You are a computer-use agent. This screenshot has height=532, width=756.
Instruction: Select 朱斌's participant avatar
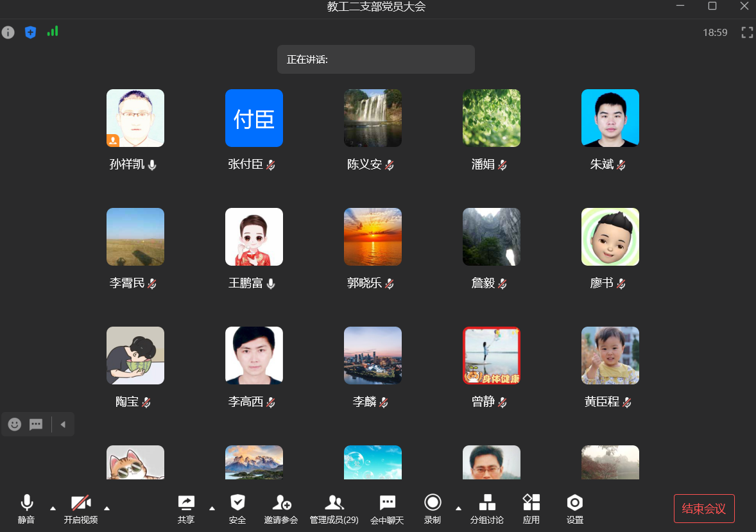tap(610, 118)
